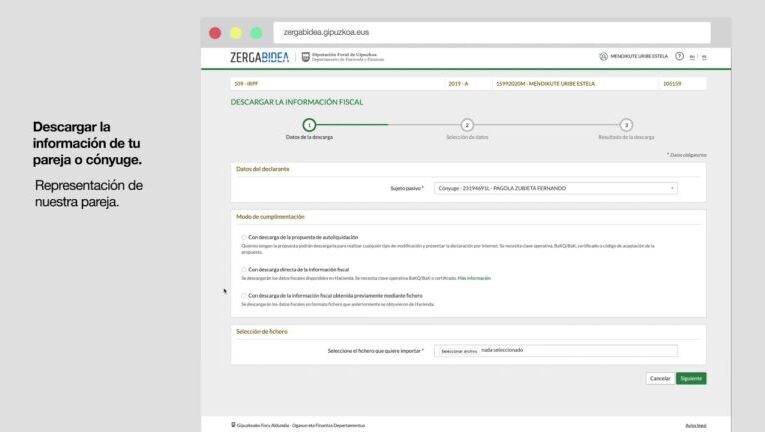Click '15992020M - MENDIKUTE URIBE ESTELA' cell
This screenshot has width=765, height=432.
tap(575, 84)
